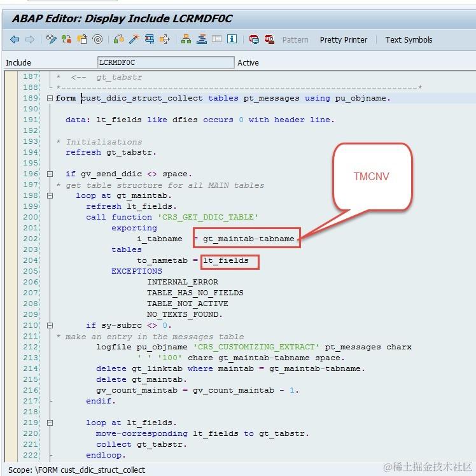
Task: Click the Activate magic wand icon
Action: 134,39
